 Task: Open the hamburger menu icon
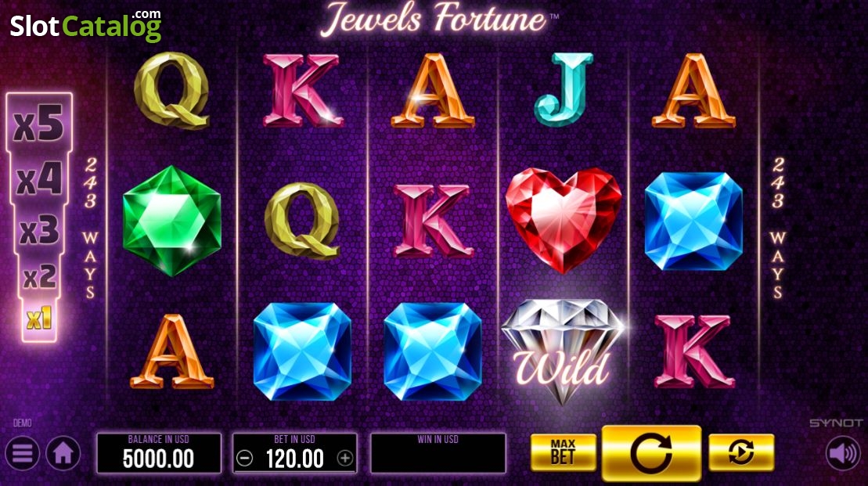pyautogui.click(x=22, y=453)
